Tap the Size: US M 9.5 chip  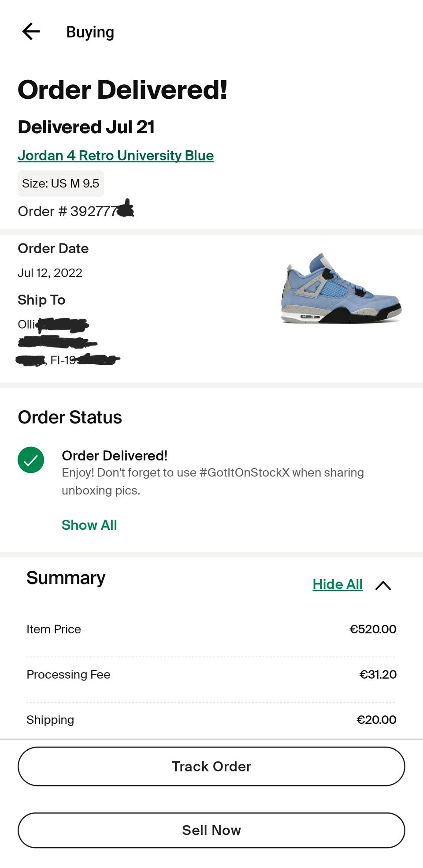tap(61, 183)
